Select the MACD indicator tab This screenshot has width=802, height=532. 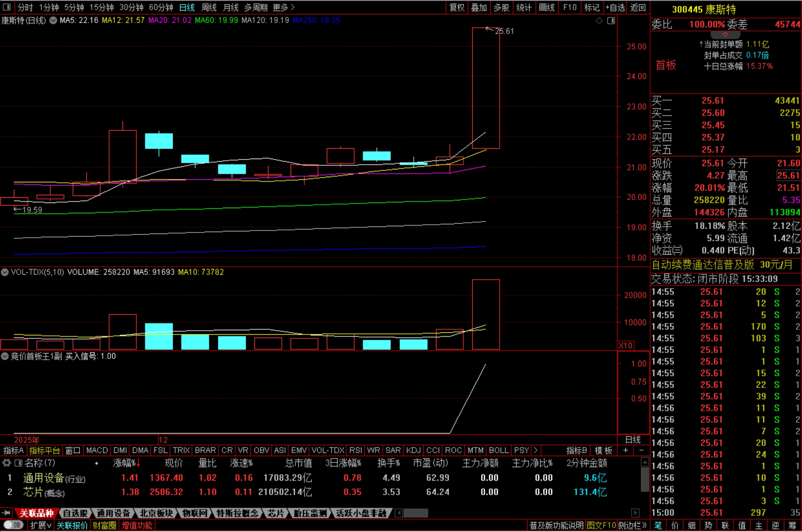[97, 450]
